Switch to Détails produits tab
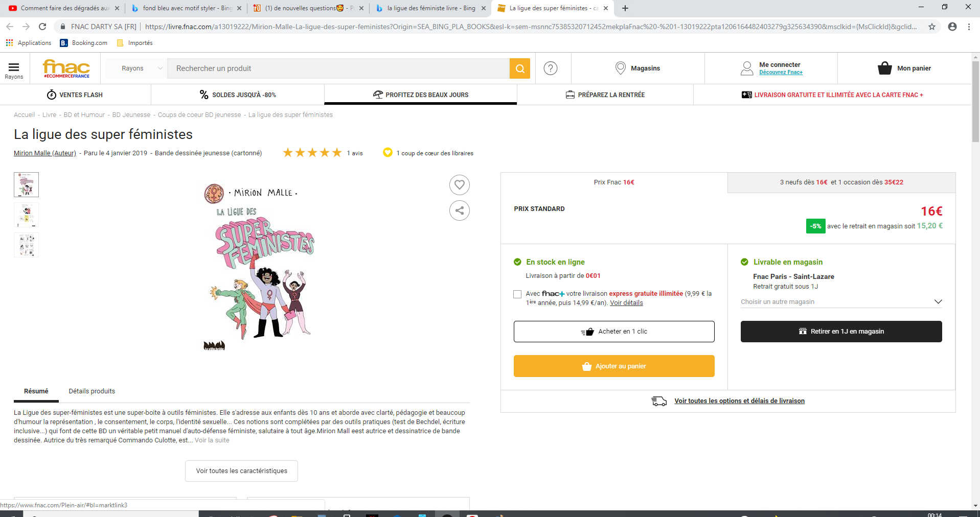Viewport: 980px width, 517px height. pyautogui.click(x=92, y=391)
